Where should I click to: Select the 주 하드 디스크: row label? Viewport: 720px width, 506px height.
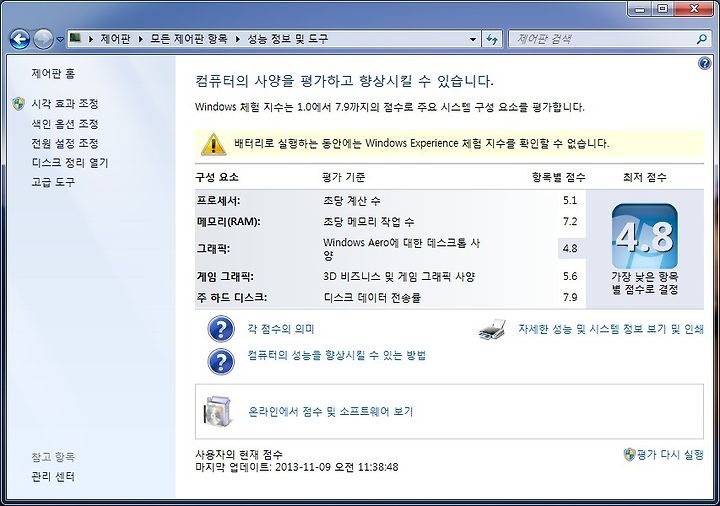[231, 298]
